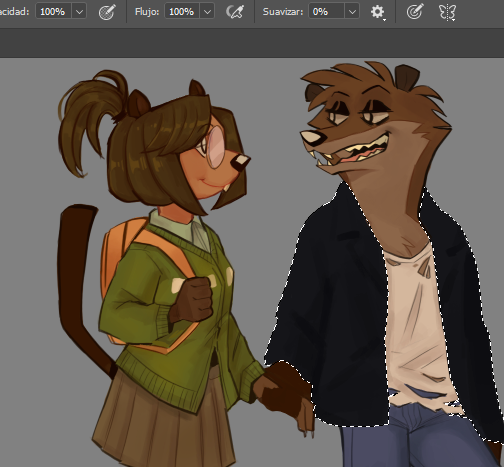Image resolution: width=504 pixels, height=467 pixels.
Task: Click the Flujo 100% value field
Action: click(182, 12)
